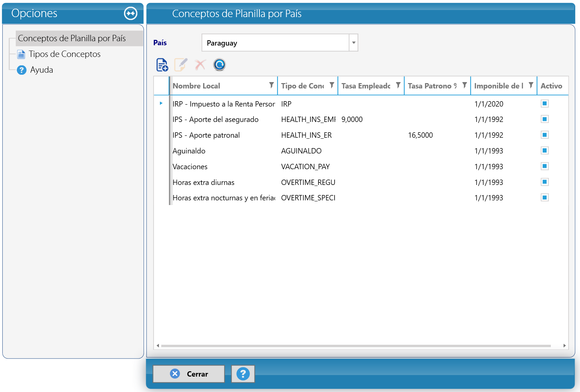The height and width of the screenshot is (392, 580).
Task: Click the blue help question mark button
Action: pyautogui.click(x=243, y=374)
